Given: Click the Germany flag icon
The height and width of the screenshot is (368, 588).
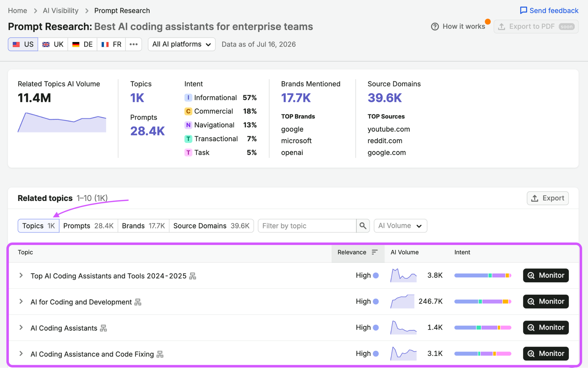Looking at the screenshot, I should pyautogui.click(x=76, y=45).
